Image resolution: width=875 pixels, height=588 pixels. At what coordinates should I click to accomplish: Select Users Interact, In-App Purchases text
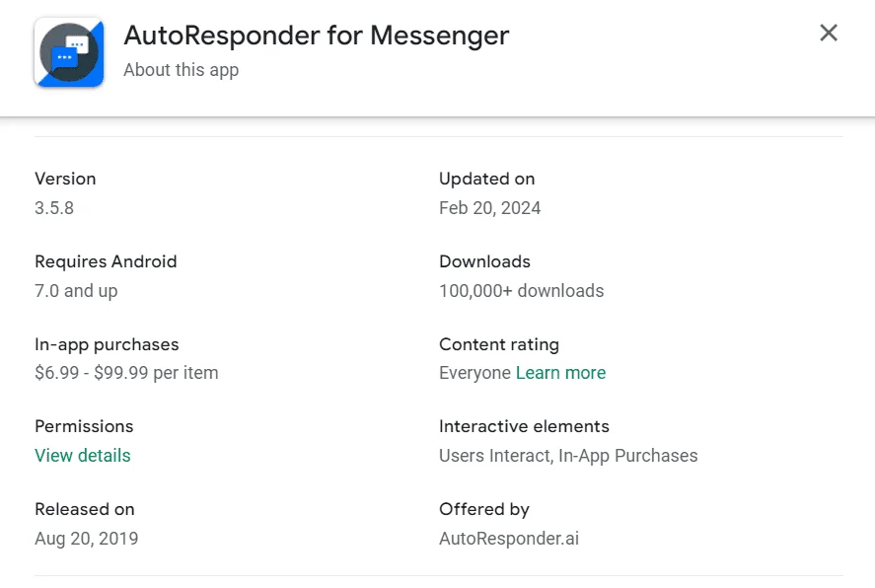click(568, 456)
